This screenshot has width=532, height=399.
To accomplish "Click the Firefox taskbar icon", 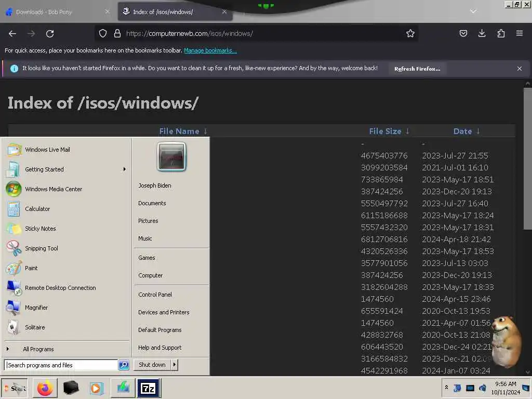I will [x=45, y=388].
